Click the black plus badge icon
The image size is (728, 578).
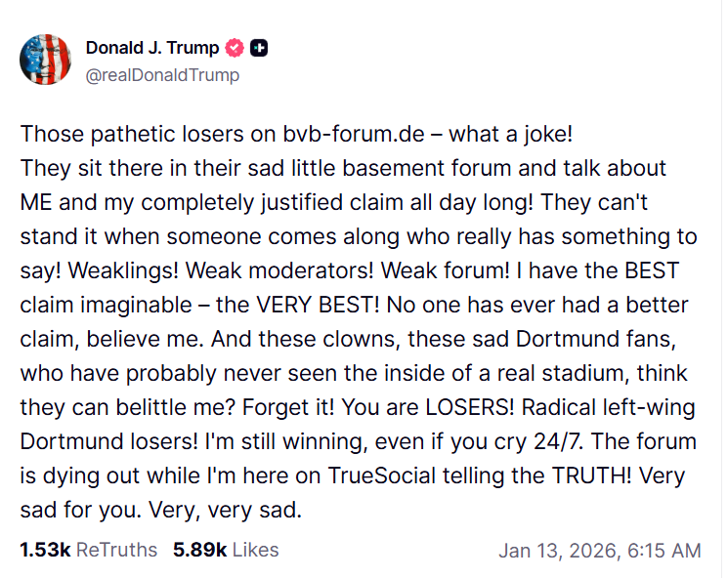point(260,47)
